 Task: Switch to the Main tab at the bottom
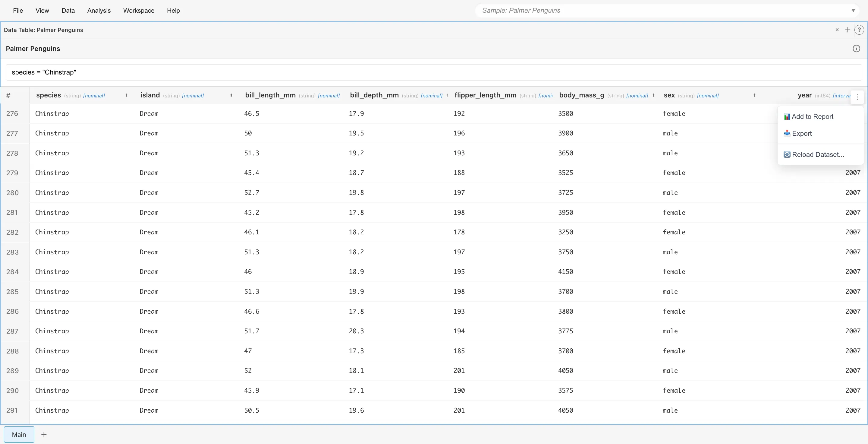(x=19, y=435)
